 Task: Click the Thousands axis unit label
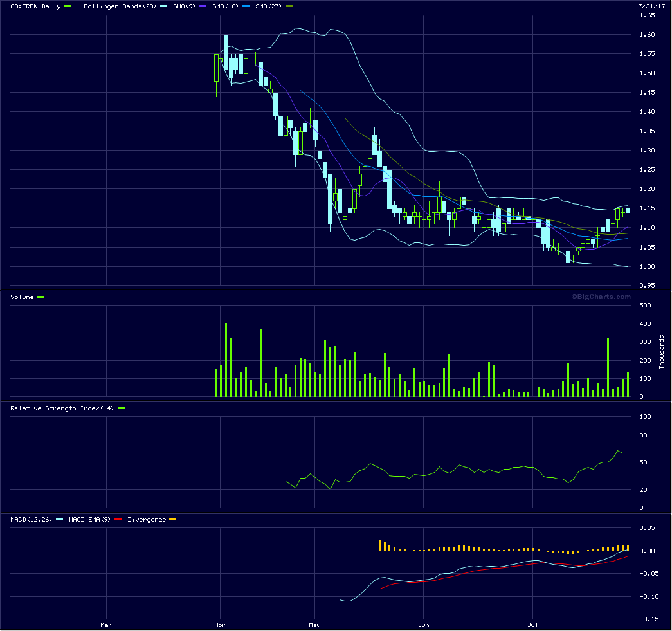click(661, 352)
